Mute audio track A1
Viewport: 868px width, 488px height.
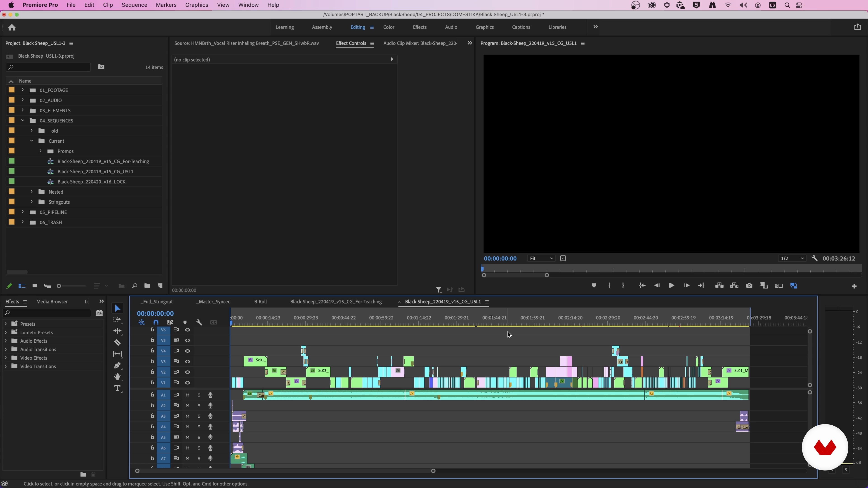pyautogui.click(x=188, y=395)
